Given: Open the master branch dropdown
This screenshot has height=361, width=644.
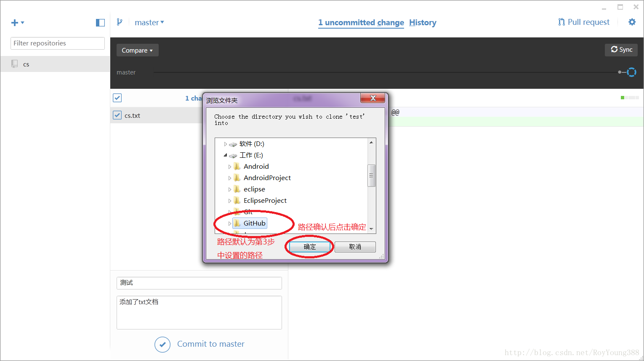Looking at the screenshot, I should [x=149, y=22].
